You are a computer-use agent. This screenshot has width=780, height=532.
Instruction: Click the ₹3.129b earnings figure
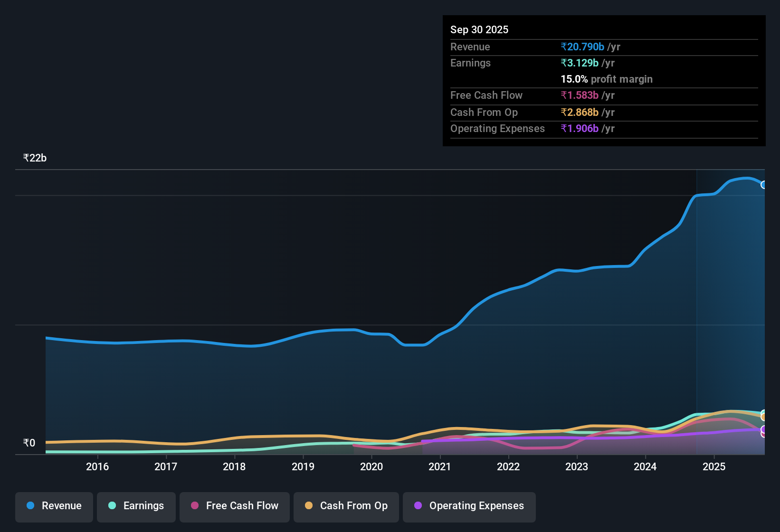[x=579, y=63]
